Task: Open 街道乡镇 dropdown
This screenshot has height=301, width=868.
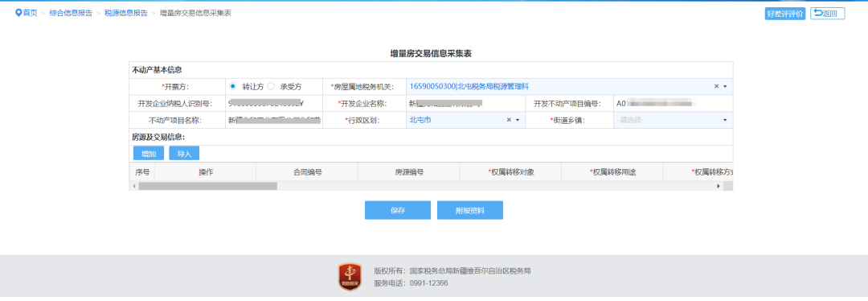Action: pos(673,120)
